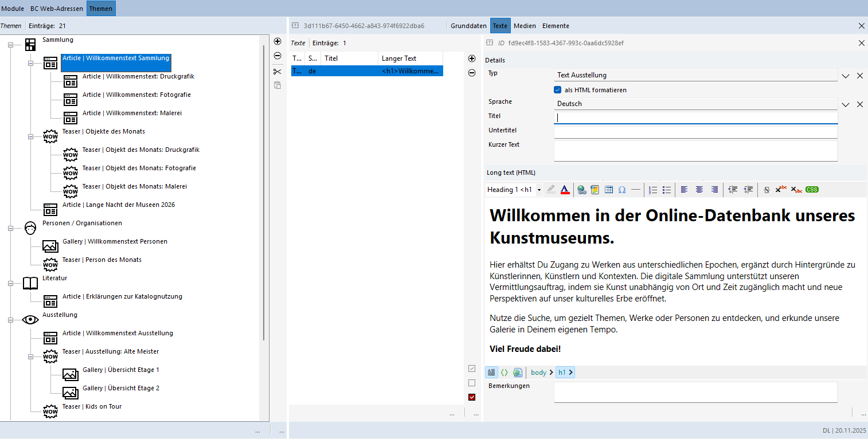Select 'Teaser | Kids on Tour' entry
This screenshot has width=868, height=439.
(x=92, y=407)
